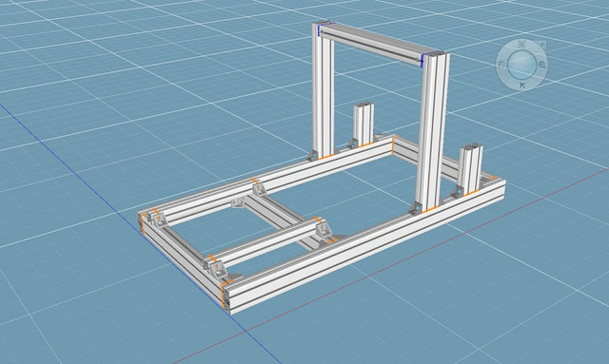Click the center orbit sphere of the navigation wheel

coord(521,64)
